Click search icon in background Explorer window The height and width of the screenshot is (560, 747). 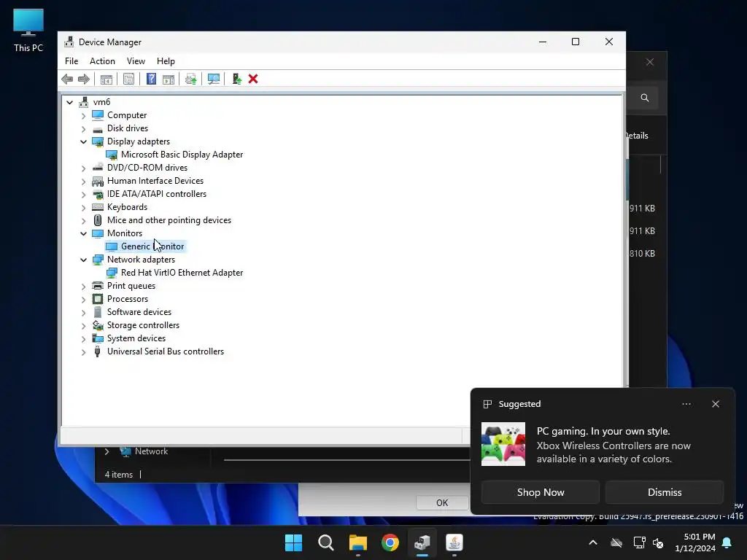click(x=645, y=98)
